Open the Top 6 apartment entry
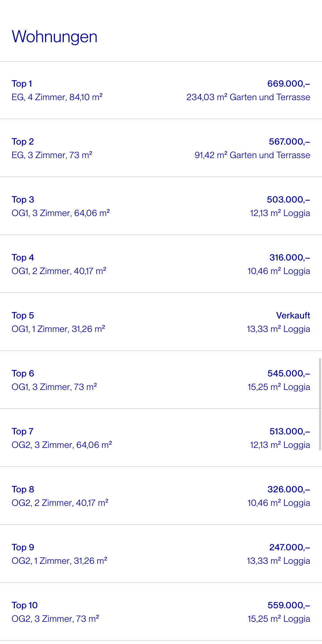The width and height of the screenshot is (322, 644). click(x=23, y=374)
